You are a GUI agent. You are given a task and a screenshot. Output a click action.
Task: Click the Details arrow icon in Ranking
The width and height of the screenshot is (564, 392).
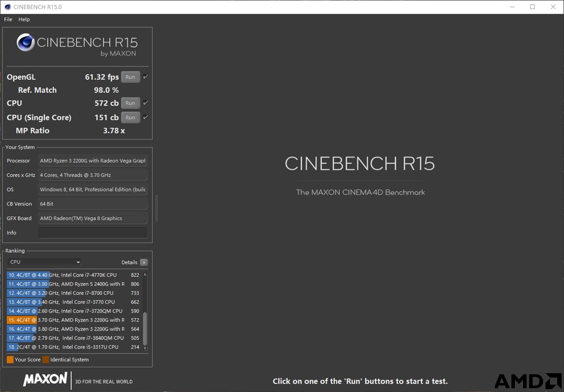pyautogui.click(x=144, y=262)
